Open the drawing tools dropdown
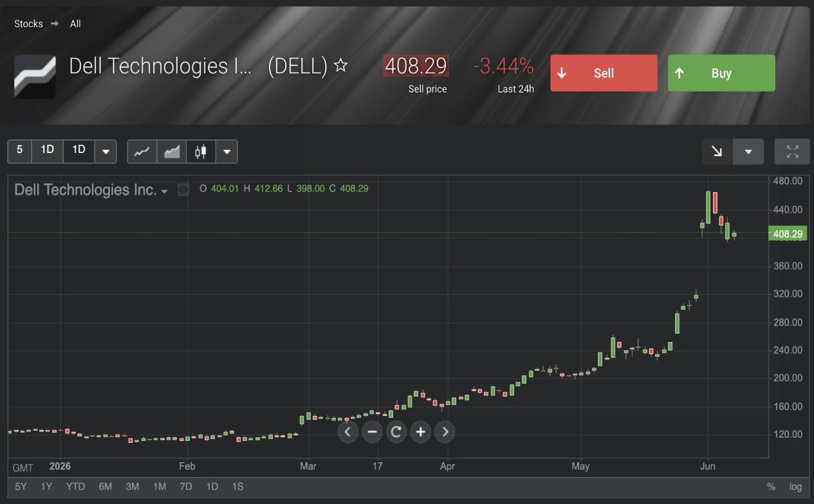Viewport: 814px width, 504px height. pos(748,152)
